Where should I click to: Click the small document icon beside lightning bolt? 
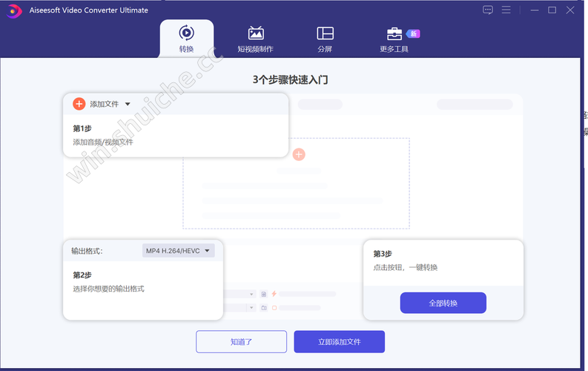coord(264,294)
